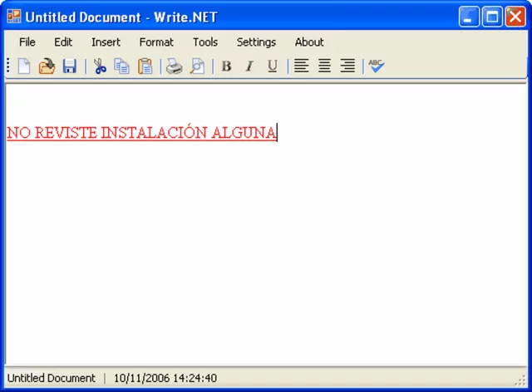Align text to the right
This screenshot has height=392, width=532.
click(x=347, y=66)
